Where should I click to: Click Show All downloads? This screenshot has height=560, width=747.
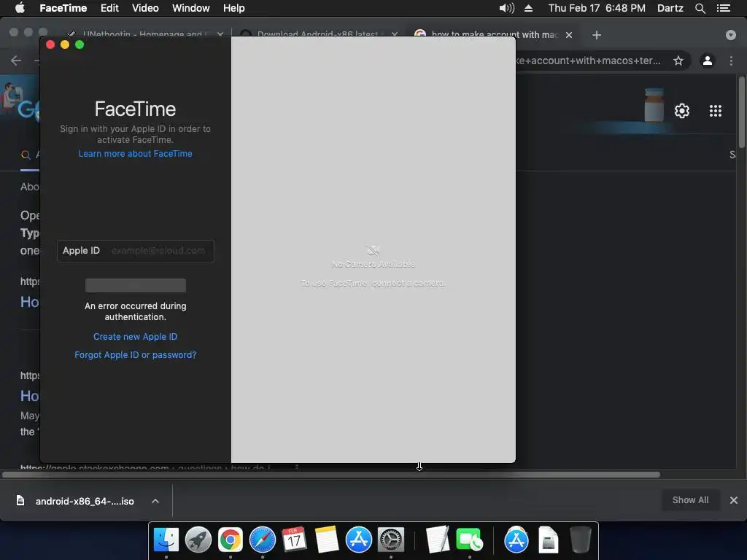pyautogui.click(x=690, y=500)
